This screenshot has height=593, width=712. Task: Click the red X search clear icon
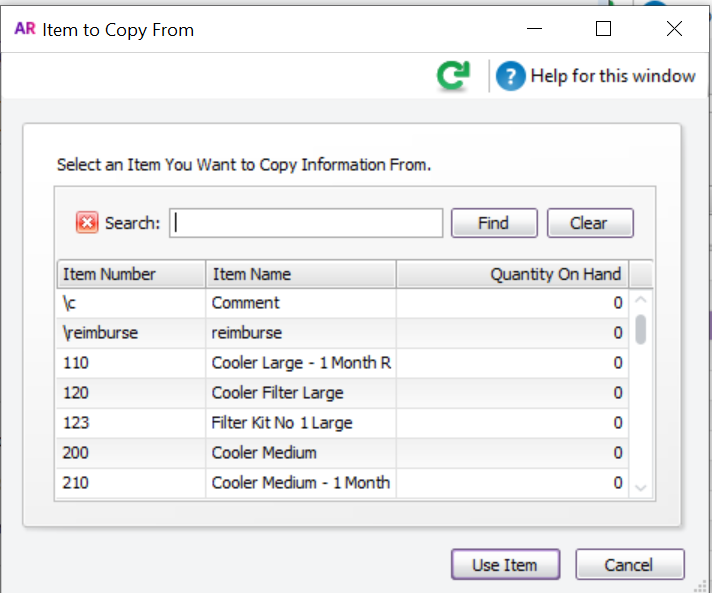point(87,223)
